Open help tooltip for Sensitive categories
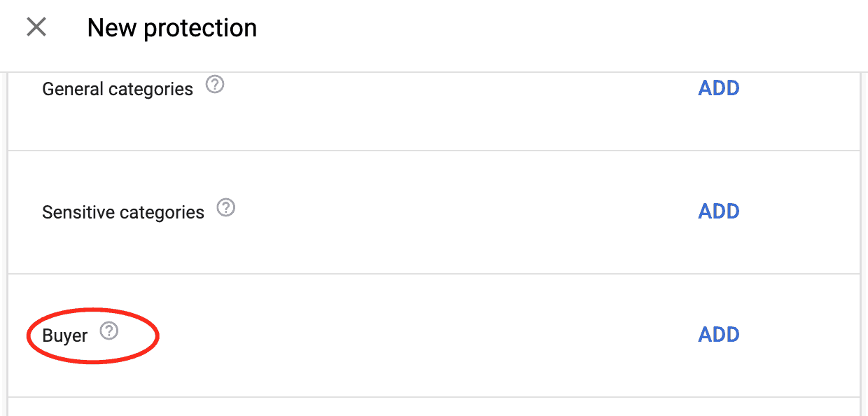868x416 pixels. (x=226, y=208)
